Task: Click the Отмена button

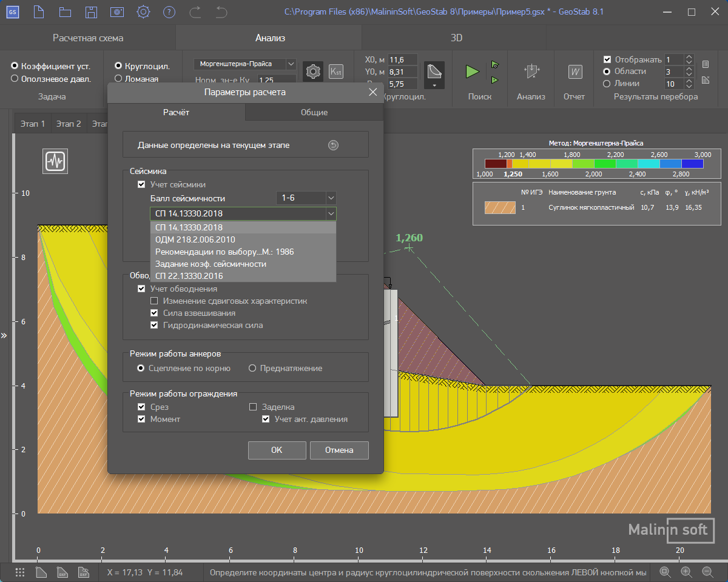Action: click(339, 450)
